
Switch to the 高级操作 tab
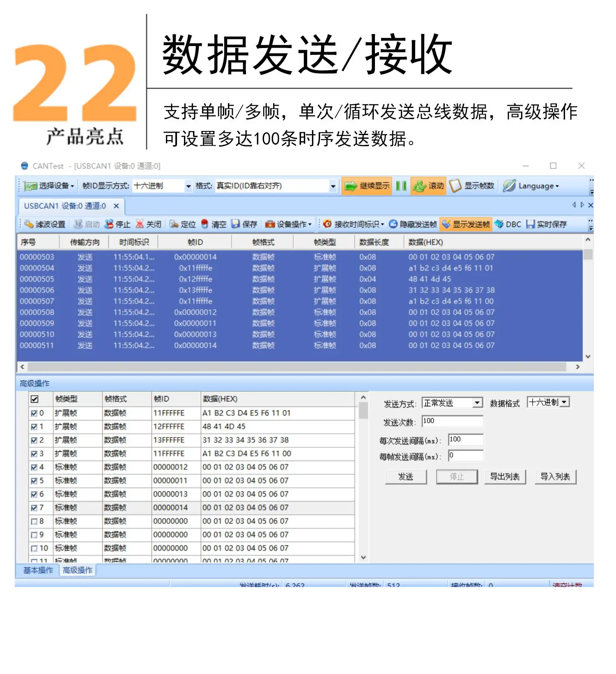click(x=77, y=570)
